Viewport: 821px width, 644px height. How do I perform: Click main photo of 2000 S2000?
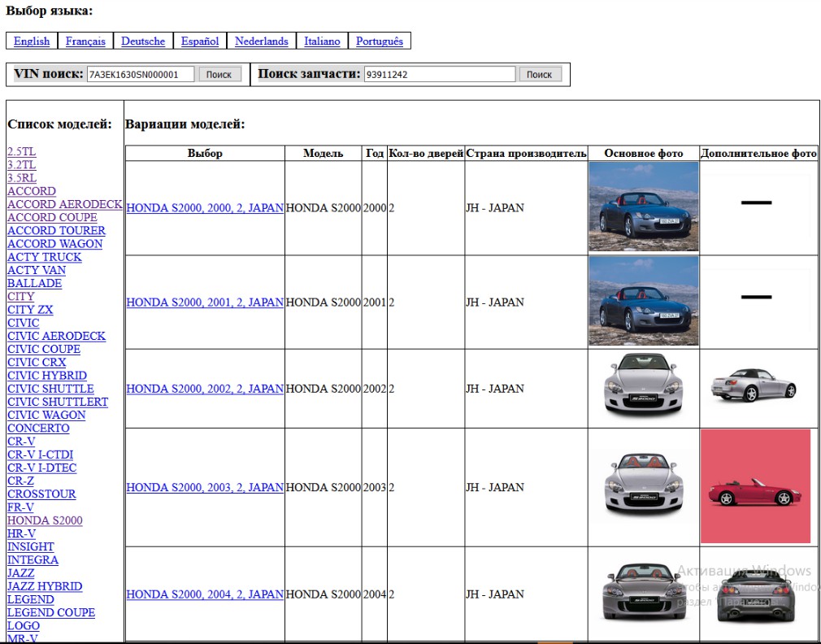pyautogui.click(x=644, y=207)
